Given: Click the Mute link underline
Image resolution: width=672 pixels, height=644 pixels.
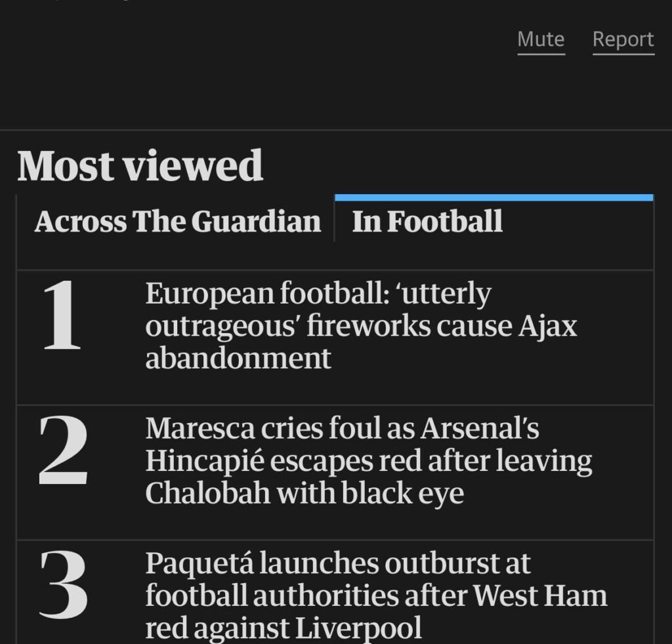Looking at the screenshot, I should click(x=541, y=54).
